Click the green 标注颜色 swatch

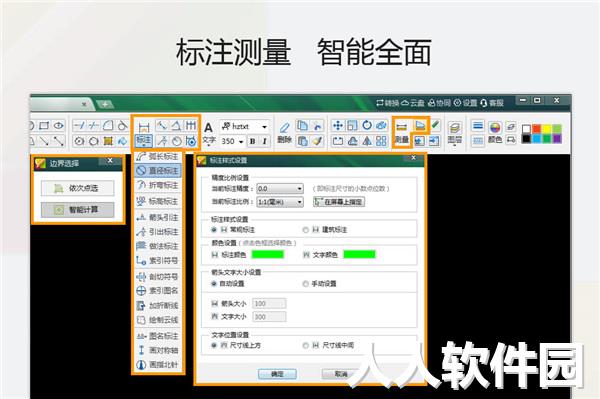coord(267,254)
